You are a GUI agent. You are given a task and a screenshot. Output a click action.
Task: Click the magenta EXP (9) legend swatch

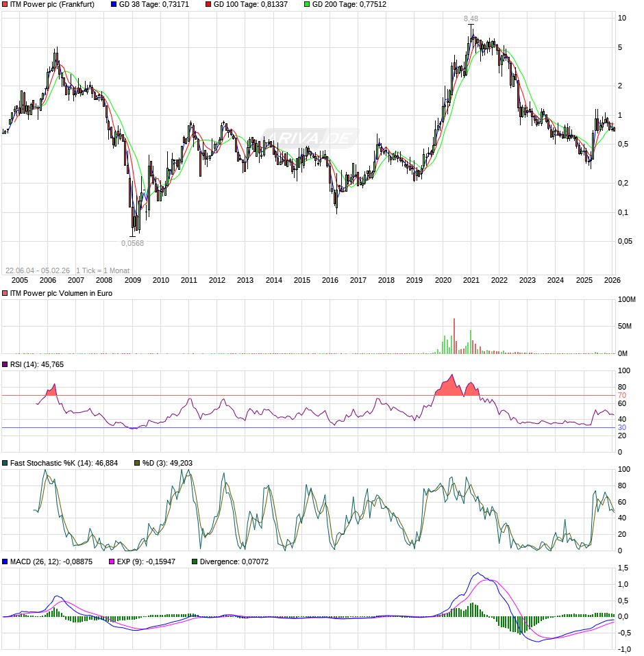click(x=112, y=562)
